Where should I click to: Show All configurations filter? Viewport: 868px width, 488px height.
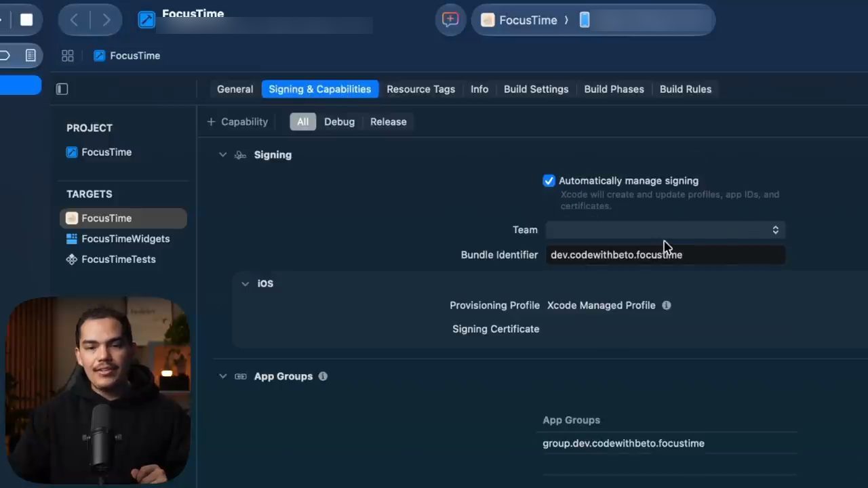click(x=302, y=122)
